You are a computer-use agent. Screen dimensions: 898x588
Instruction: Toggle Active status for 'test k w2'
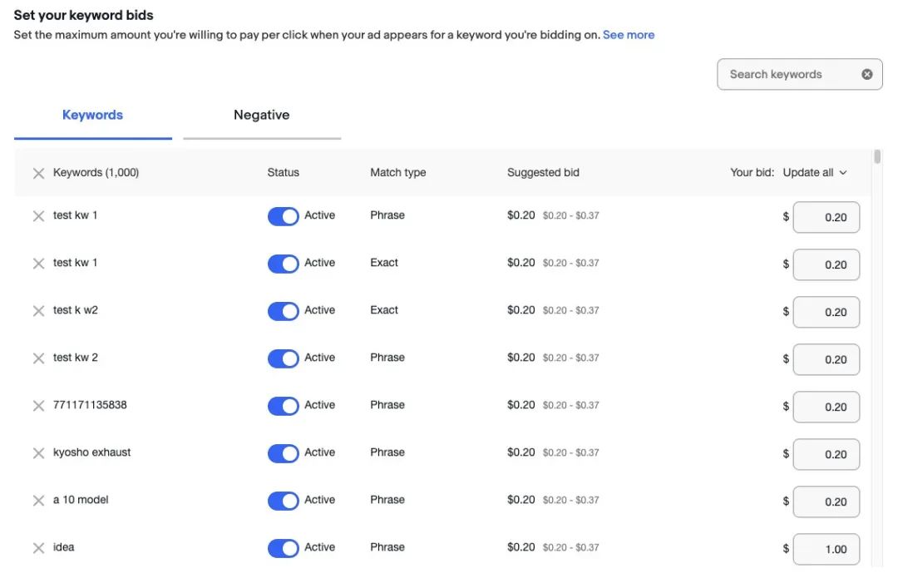tap(283, 311)
